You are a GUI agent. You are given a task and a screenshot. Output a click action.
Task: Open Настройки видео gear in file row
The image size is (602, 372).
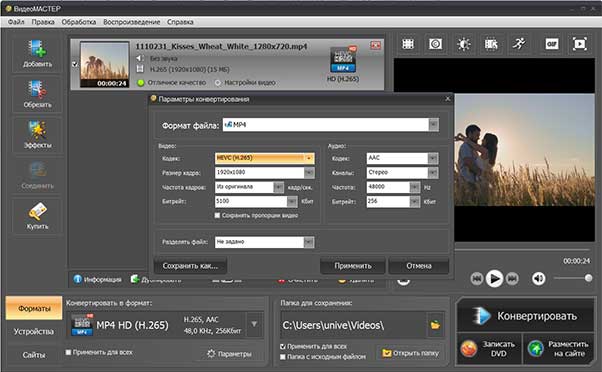tap(218, 83)
